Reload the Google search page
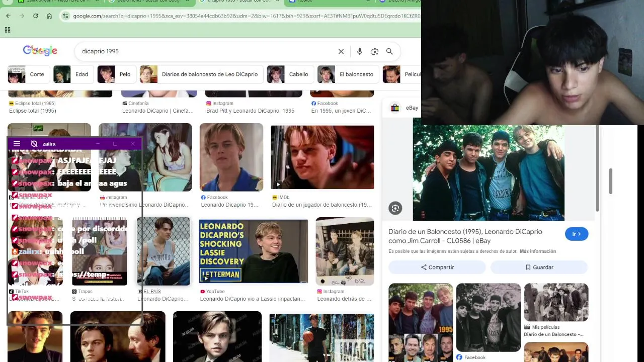644x362 pixels. 35,16
